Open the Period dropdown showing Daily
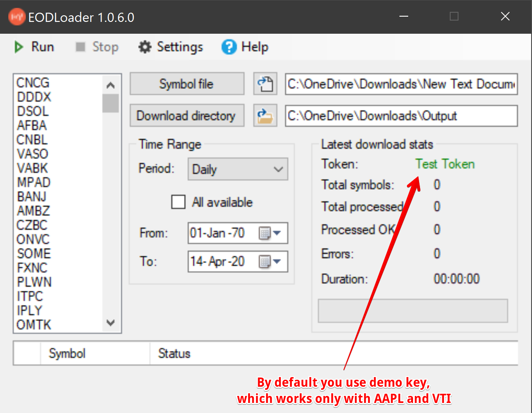532x413 pixels. 238,169
